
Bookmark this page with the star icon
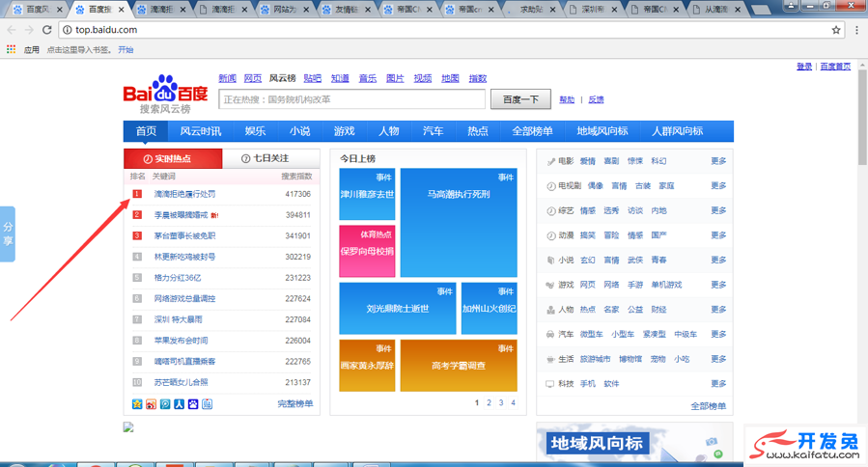click(x=836, y=30)
